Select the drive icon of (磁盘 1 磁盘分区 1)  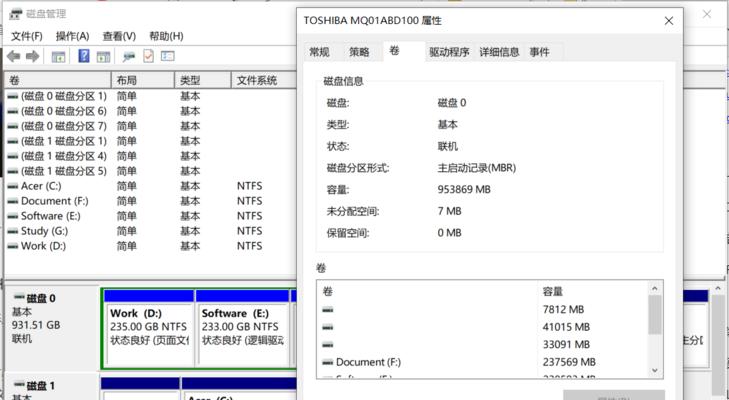tap(13, 141)
